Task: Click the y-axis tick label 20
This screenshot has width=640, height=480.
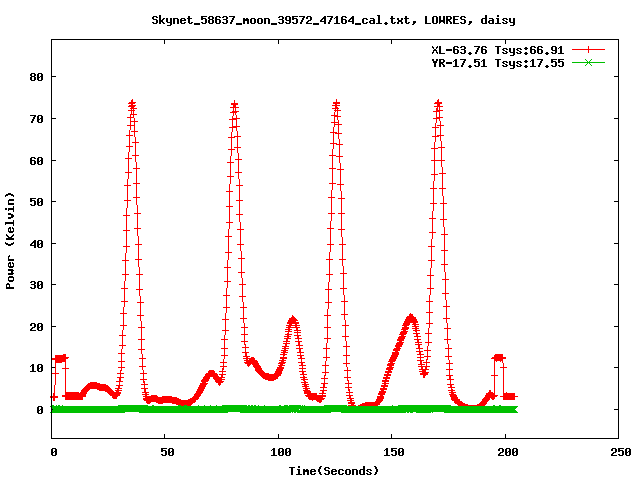Action: (x=36, y=327)
